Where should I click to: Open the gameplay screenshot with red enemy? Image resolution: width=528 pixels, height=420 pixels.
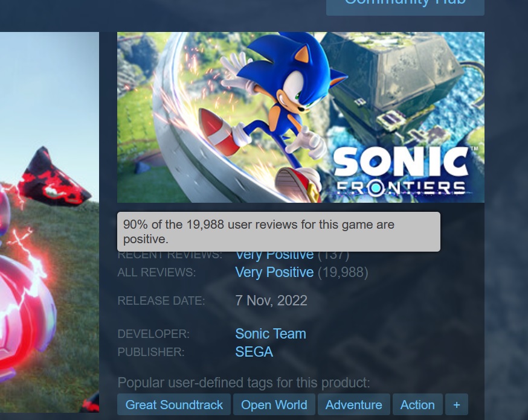coord(50,222)
